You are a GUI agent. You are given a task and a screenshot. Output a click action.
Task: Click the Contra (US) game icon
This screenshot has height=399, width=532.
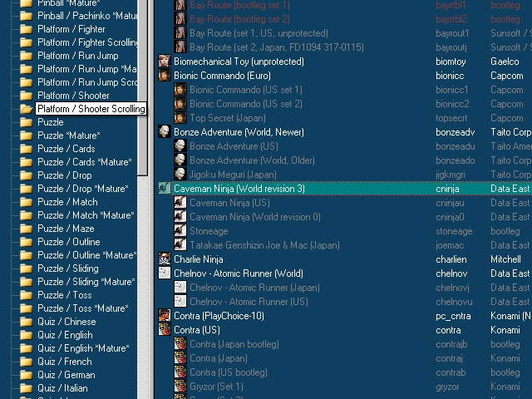click(x=165, y=330)
